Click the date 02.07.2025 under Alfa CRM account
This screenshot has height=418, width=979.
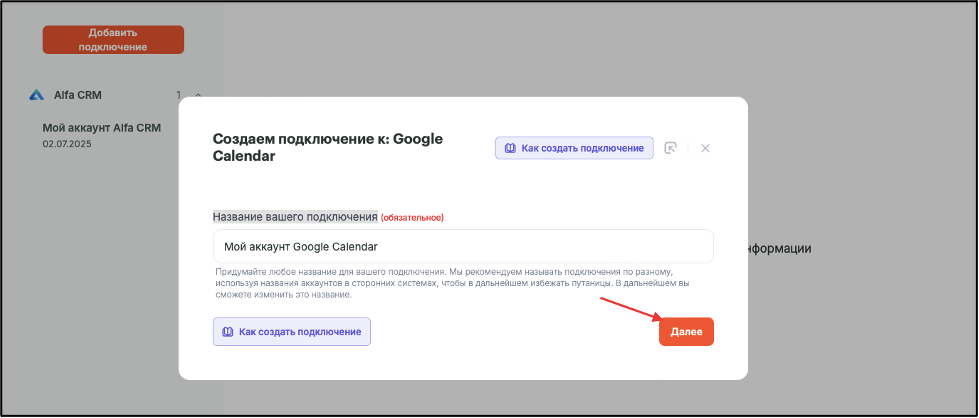pos(66,144)
